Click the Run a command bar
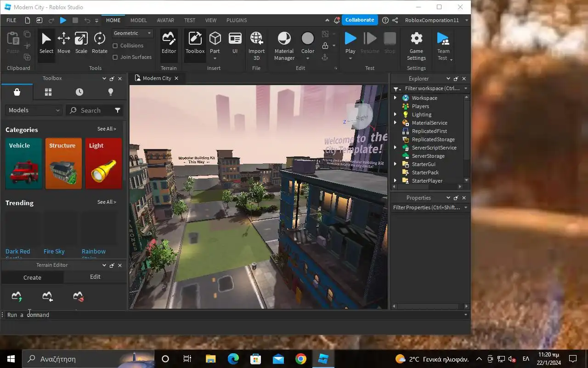This screenshot has width=588, height=368. pyautogui.click(x=234, y=315)
